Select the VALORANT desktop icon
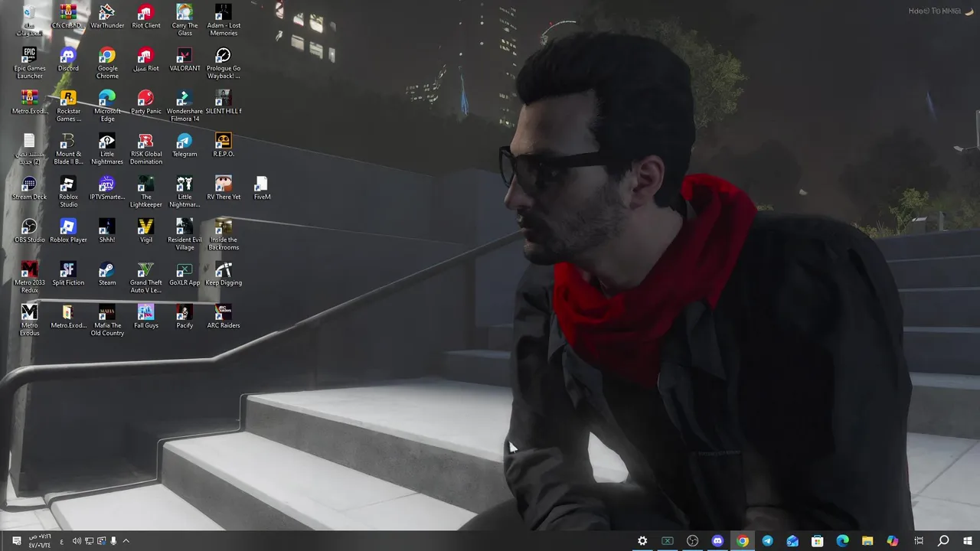The width and height of the screenshot is (980, 551). pos(185,60)
